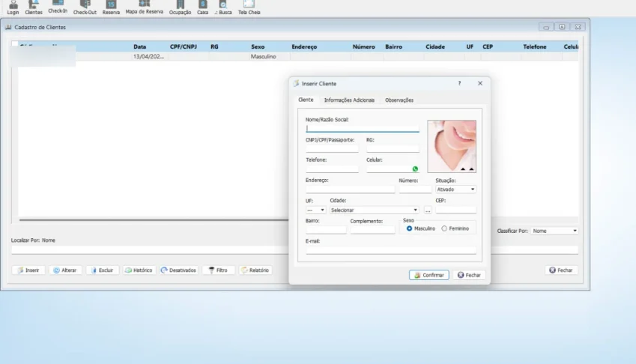This screenshot has height=364, width=636.
Task: Open the Relatório button
Action: (255, 270)
